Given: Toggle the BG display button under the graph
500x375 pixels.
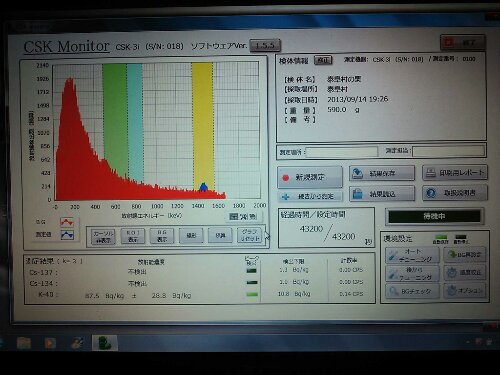Looking at the screenshot, I should (162, 236).
